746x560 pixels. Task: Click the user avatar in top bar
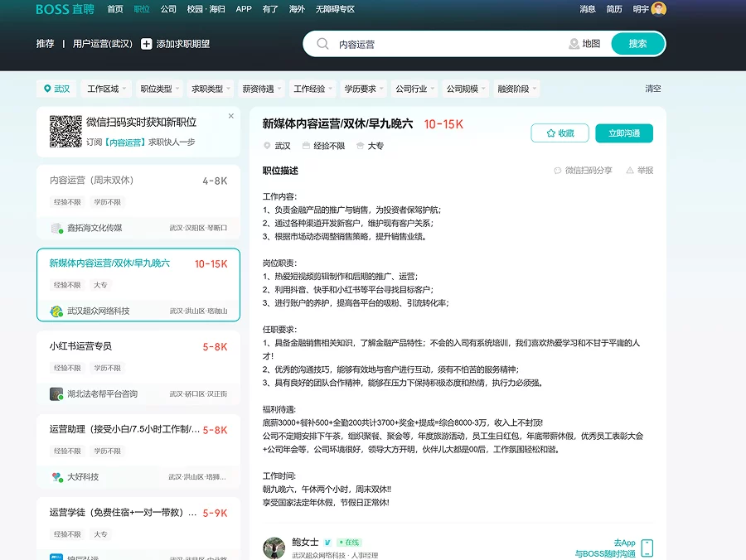pyautogui.click(x=659, y=9)
